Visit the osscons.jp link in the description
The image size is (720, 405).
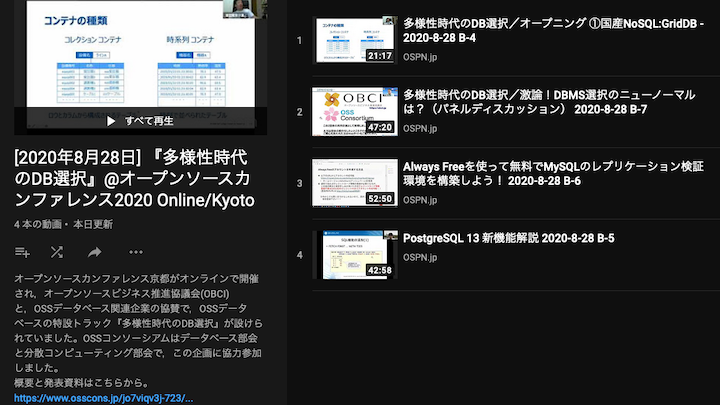pyautogui.click(x=103, y=398)
